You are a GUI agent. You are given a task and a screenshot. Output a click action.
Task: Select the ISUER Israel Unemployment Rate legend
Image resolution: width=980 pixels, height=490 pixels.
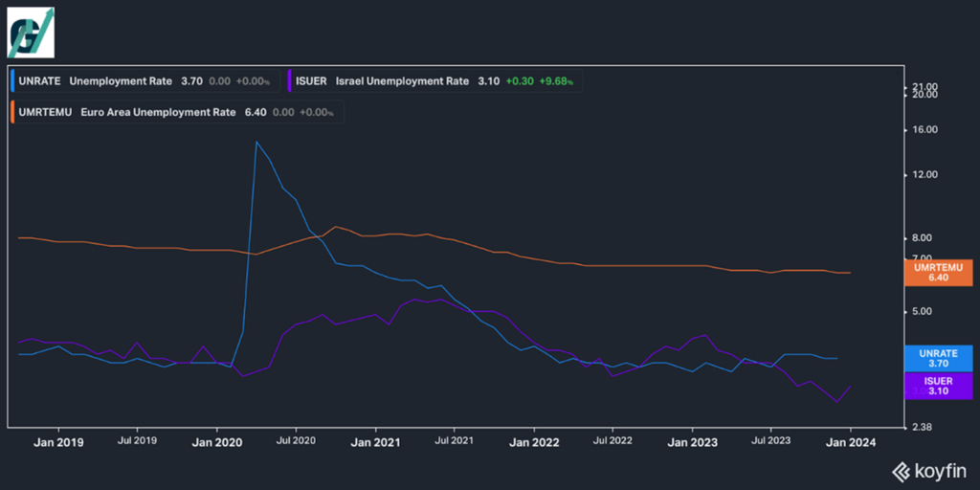tap(434, 81)
